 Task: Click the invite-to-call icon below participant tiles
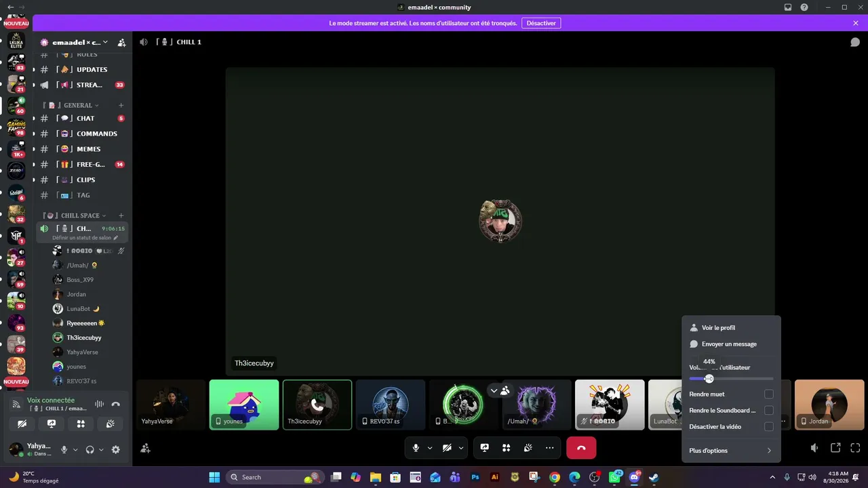(x=145, y=448)
